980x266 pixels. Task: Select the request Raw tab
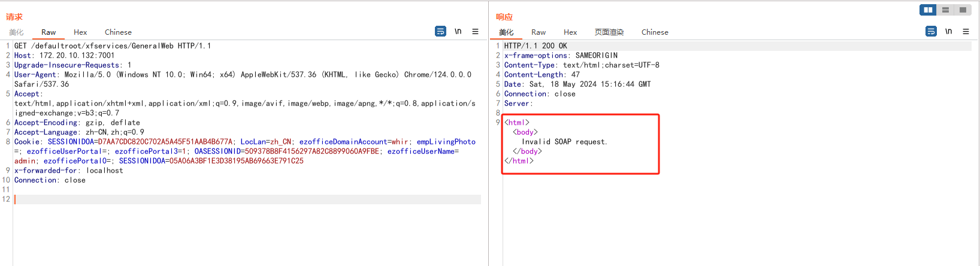(x=49, y=32)
